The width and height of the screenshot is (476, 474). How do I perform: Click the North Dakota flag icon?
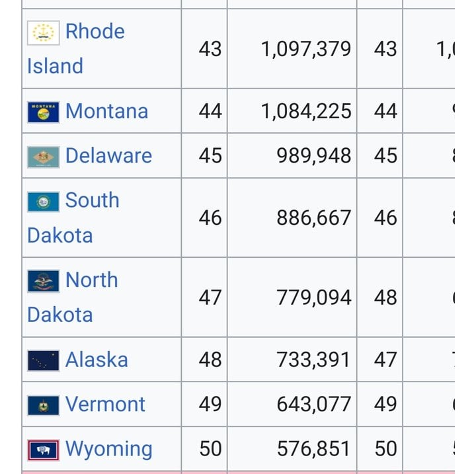pyautogui.click(x=44, y=281)
